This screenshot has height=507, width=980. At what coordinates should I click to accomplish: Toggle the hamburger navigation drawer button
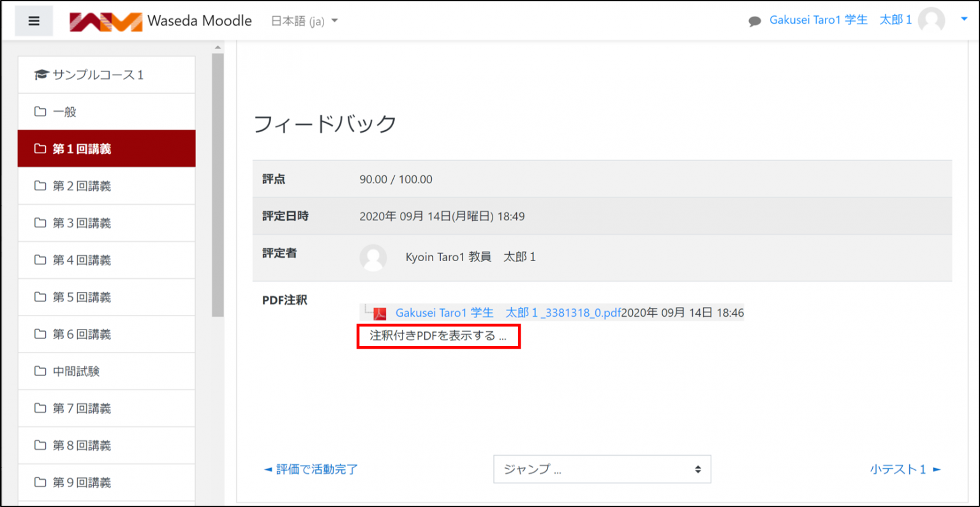(34, 21)
